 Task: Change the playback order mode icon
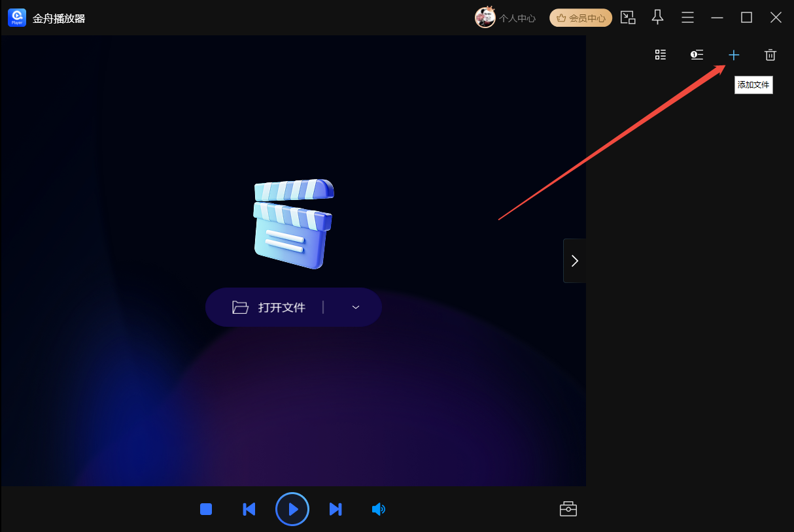pyautogui.click(x=697, y=55)
